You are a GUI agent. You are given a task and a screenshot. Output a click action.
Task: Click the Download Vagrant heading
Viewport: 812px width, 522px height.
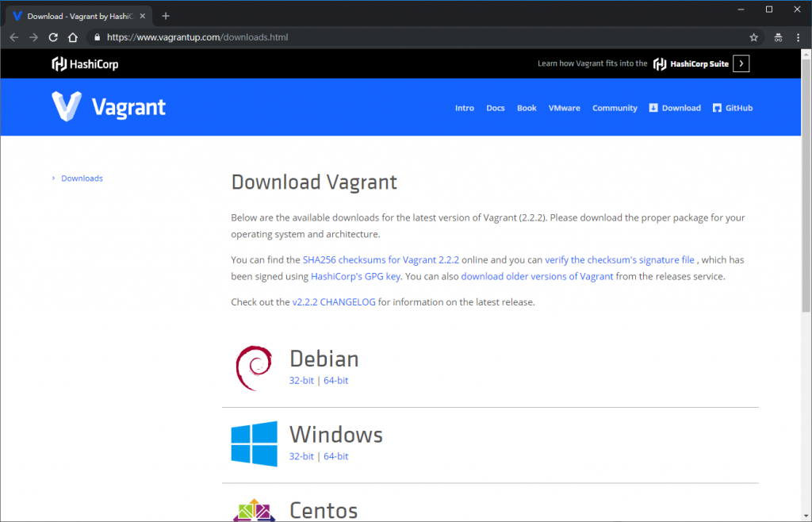(x=314, y=182)
